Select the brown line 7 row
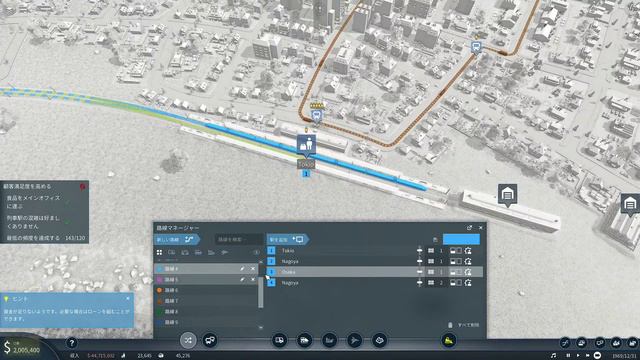 [206, 301]
